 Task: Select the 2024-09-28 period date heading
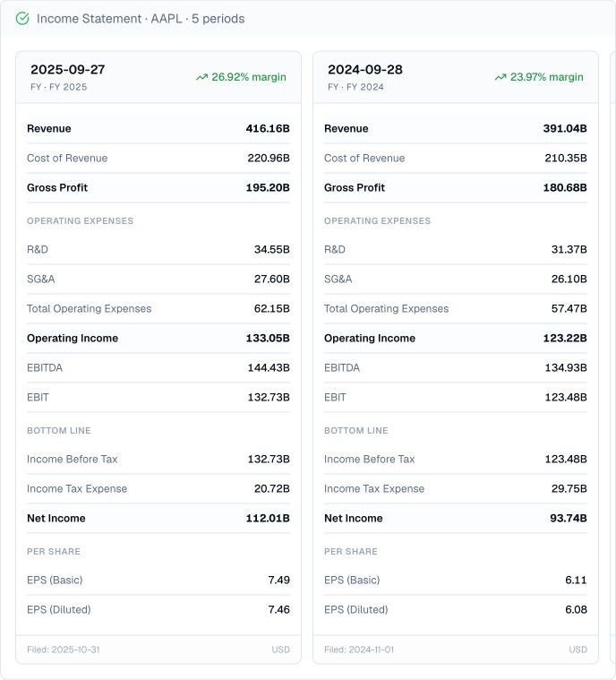coord(365,69)
